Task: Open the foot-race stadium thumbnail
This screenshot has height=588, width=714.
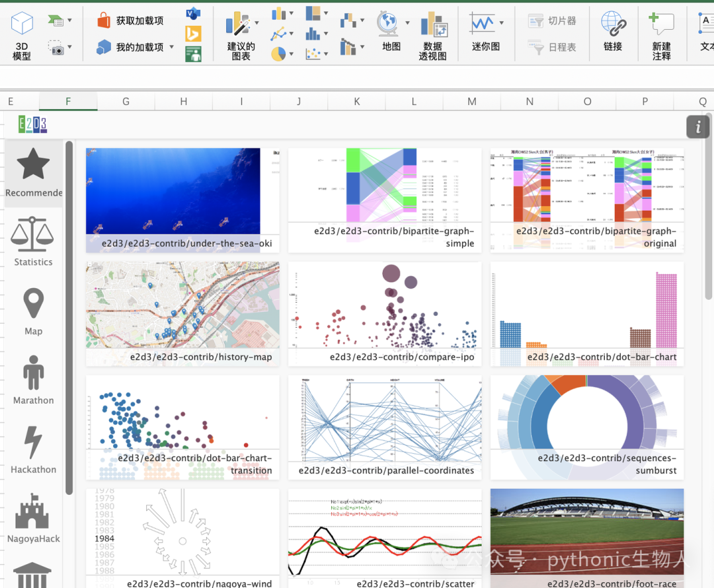Action: (x=587, y=538)
